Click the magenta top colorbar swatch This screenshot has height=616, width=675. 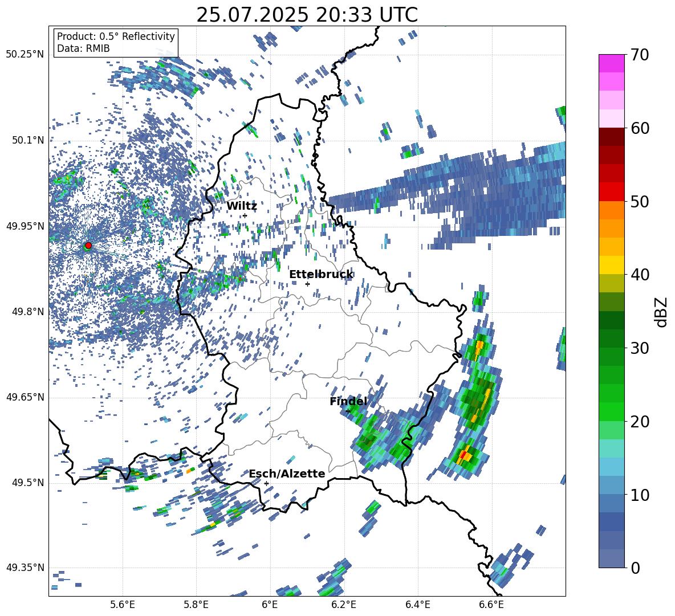click(611, 64)
